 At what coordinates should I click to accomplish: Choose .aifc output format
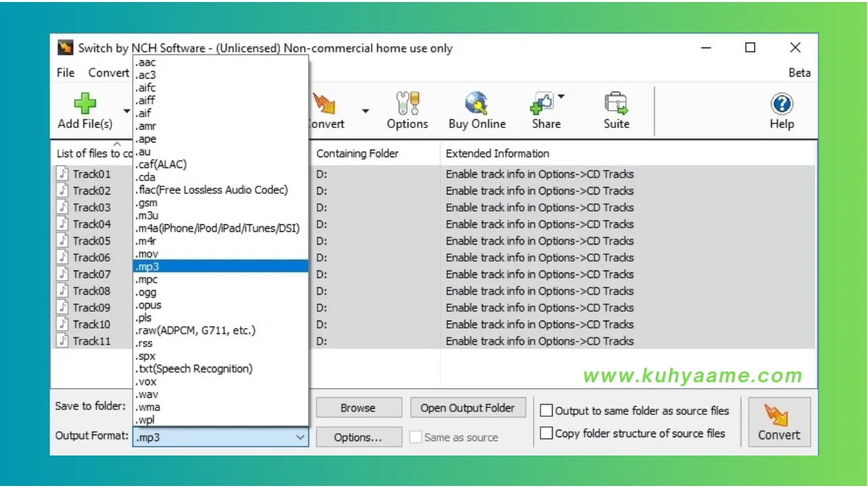coord(221,87)
